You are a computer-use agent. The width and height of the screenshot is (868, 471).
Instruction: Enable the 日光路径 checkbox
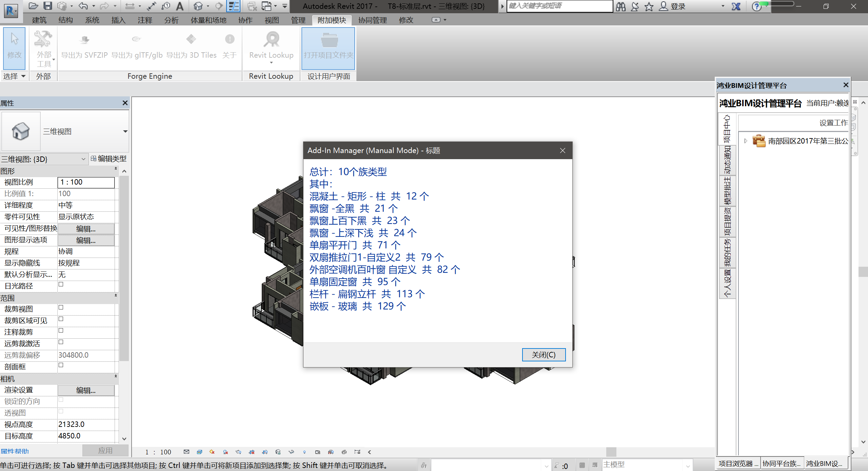pyautogui.click(x=61, y=284)
